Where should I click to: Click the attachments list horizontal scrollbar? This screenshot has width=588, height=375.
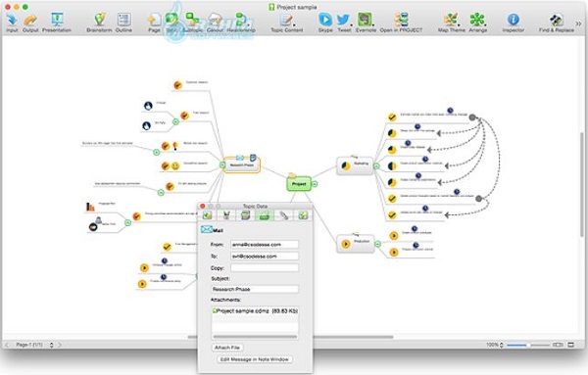coord(255,337)
